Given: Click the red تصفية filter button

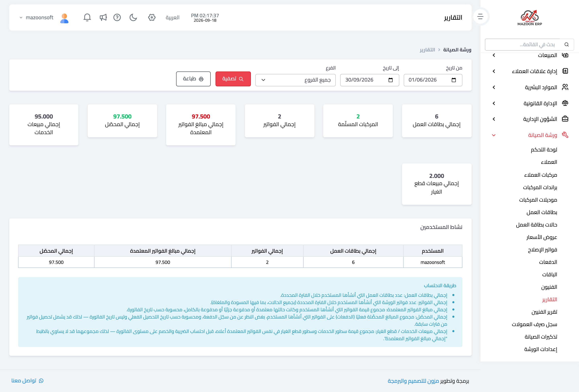Looking at the screenshot, I should (233, 79).
